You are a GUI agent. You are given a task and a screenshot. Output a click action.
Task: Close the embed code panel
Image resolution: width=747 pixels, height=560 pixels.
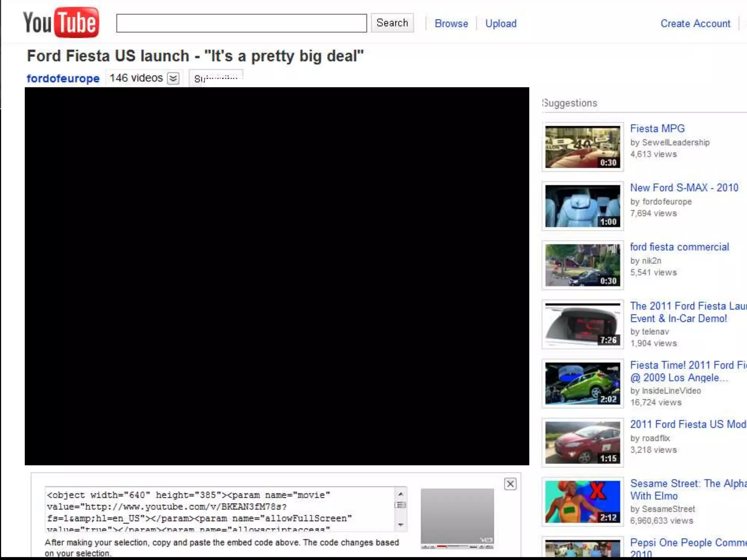pos(510,484)
